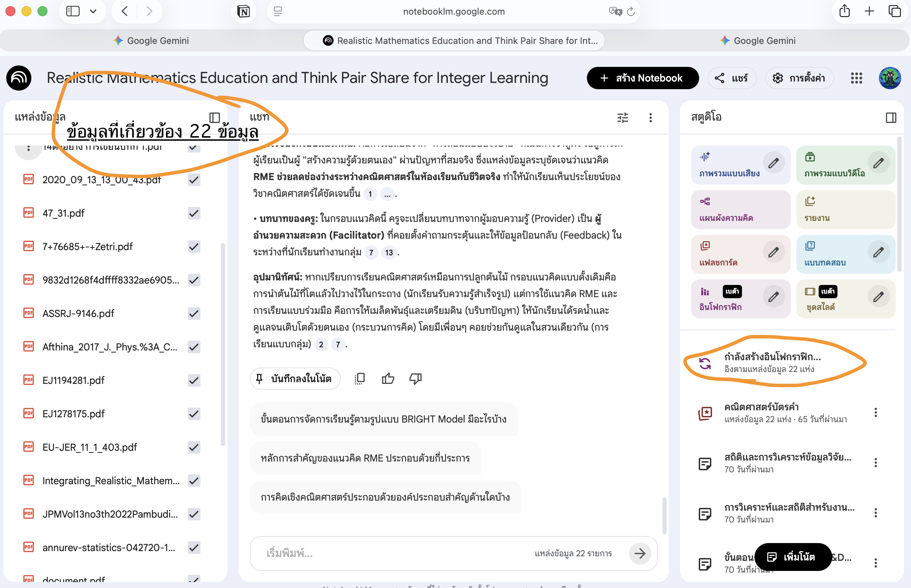This screenshot has width=911, height=588.
Task: Edit the infographic tile with its pencil icon
Action: pos(773,297)
